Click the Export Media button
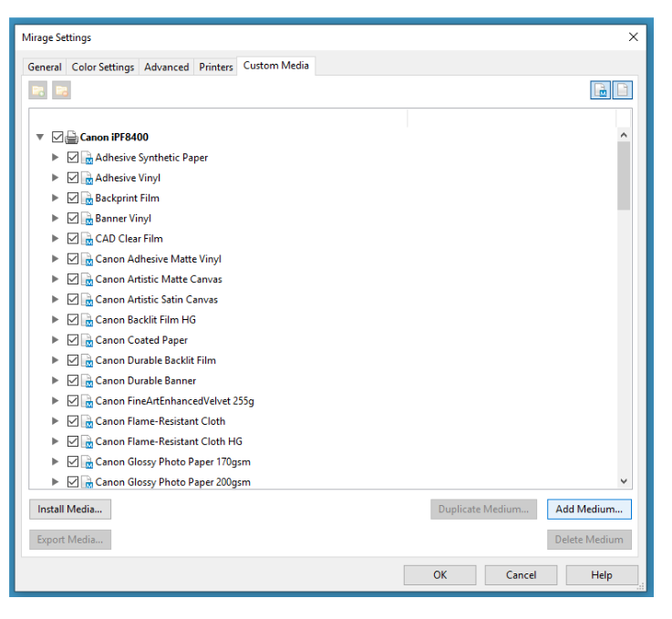The height and width of the screenshot is (619, 672). [x=70, y=540]
